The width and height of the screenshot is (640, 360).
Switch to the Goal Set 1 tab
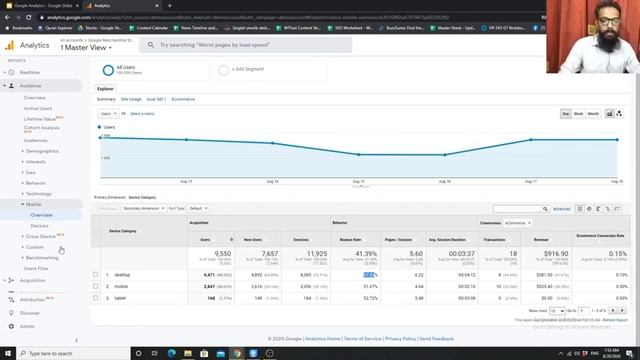tap(156, 99)
